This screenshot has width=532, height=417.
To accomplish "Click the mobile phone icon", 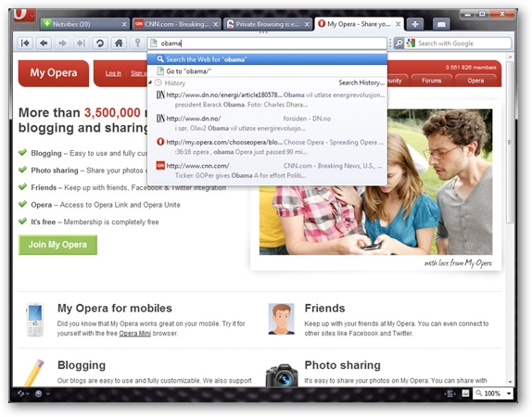I will [x=35, y=320].
